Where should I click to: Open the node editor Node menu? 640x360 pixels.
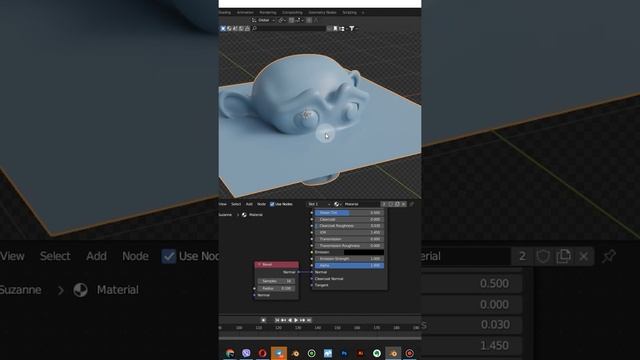coord(261,204)
